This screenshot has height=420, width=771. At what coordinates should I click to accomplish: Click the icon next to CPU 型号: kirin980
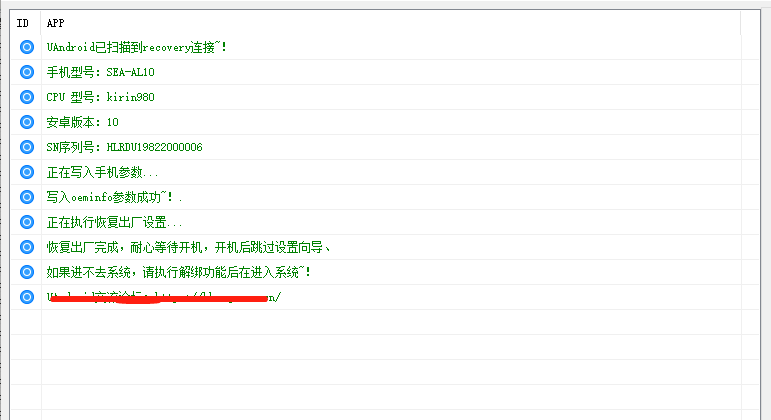click(x=27, y=97)
